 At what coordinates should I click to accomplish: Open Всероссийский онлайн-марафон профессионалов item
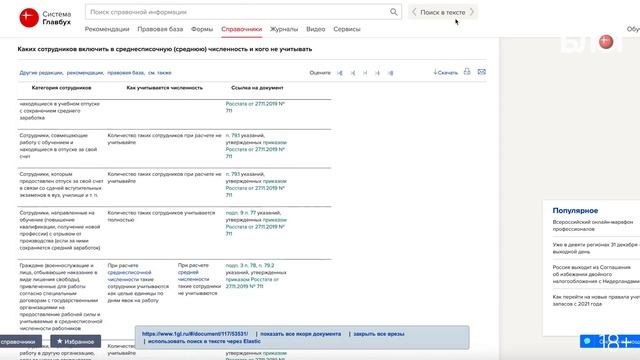tap(593, 225)
